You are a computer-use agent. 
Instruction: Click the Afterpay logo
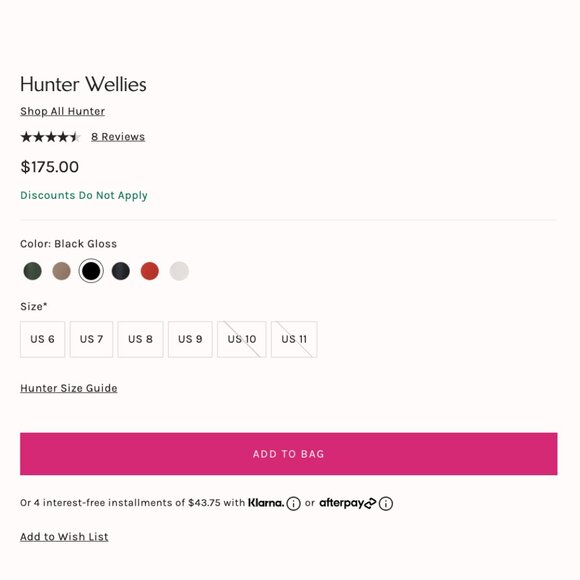[348, 503]
